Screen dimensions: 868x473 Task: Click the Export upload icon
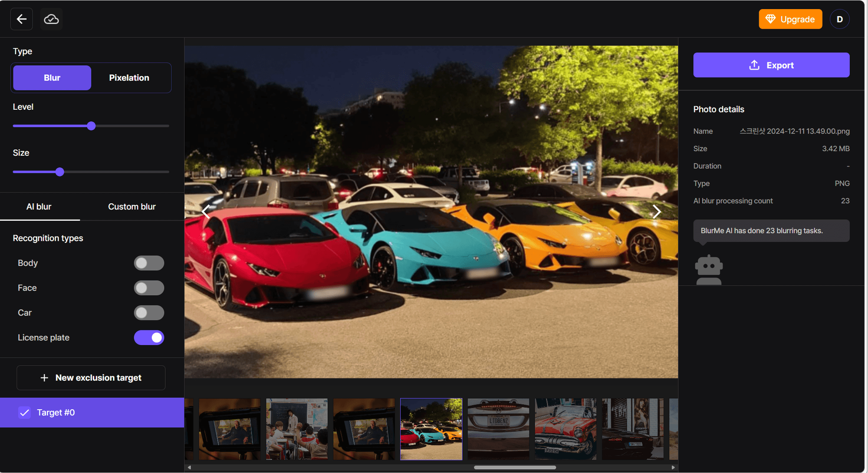[x=754, y=65]
